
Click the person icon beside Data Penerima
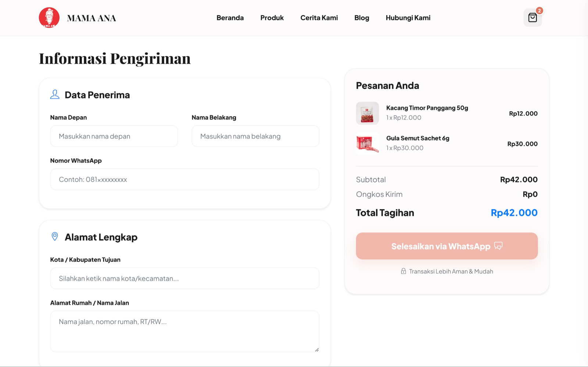55,94
